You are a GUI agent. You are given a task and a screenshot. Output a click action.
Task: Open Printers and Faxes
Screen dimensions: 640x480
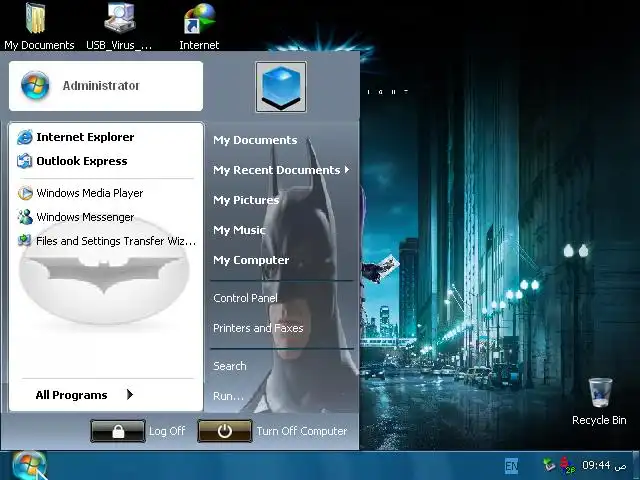coord(258,328)
